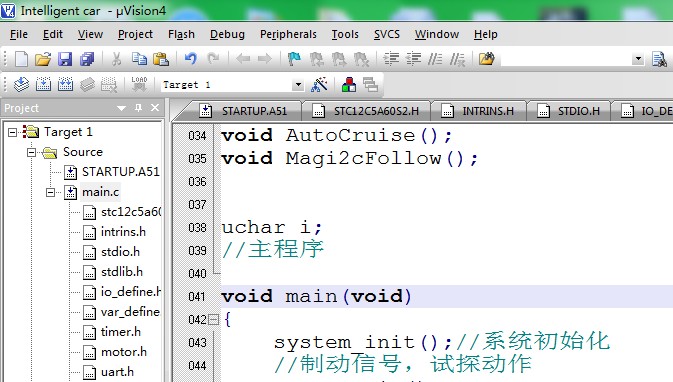Click the Build target icon
The height and width of the screenshot is (382, 673).
[x=43, y=85]
